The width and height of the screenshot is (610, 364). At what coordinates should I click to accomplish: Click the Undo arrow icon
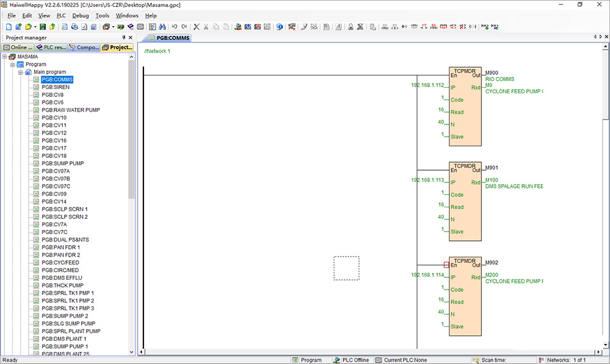click(174, 26)
